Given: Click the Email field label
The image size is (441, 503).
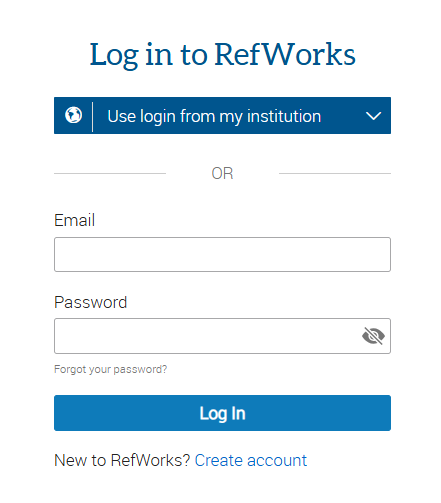Looking at the screenshot, I should 75,220.
